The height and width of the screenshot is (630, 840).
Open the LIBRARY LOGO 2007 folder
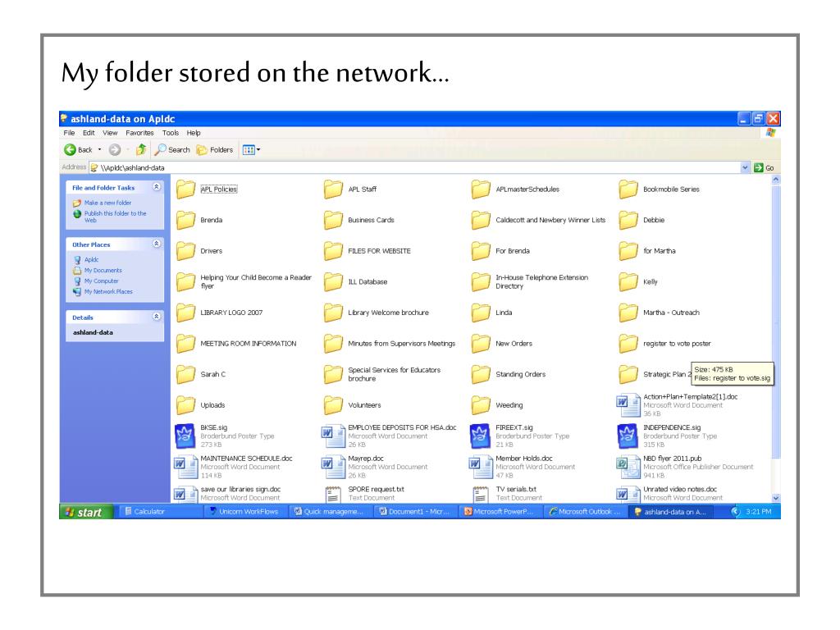click(220, 313)
